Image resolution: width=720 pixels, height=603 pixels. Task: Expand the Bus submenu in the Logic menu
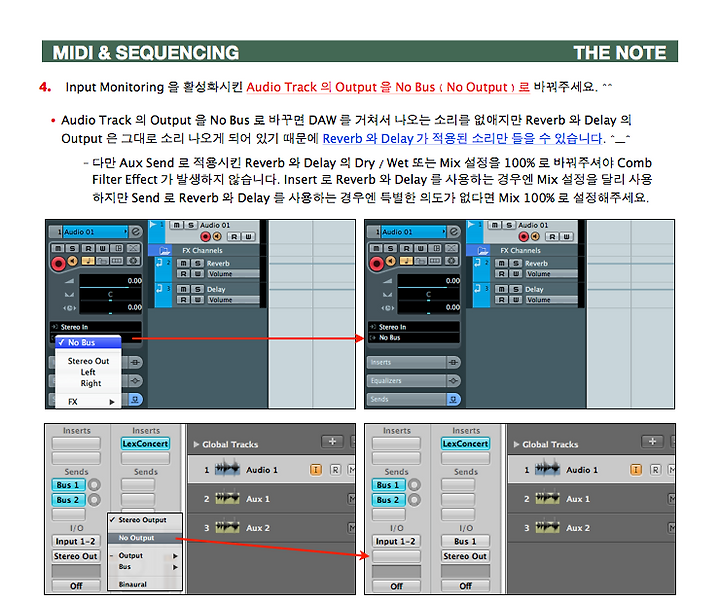pyautogui.click(x=145, y=567)
